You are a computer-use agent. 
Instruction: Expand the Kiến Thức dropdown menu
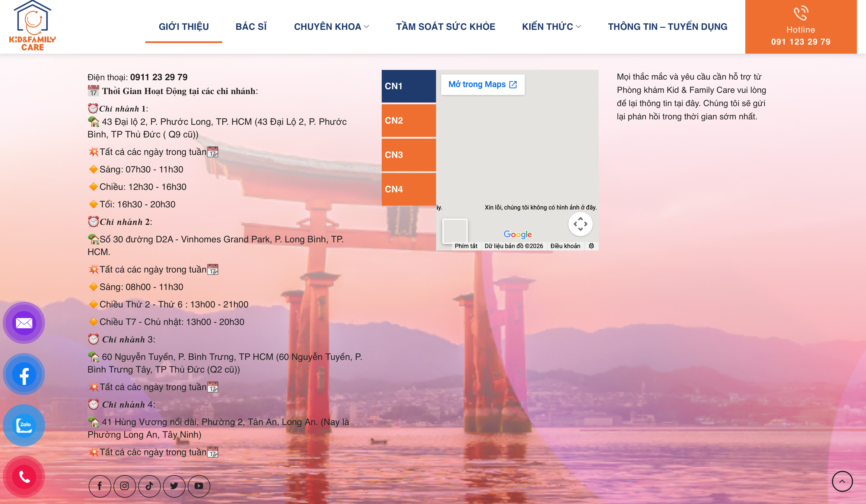click(551, 27)
